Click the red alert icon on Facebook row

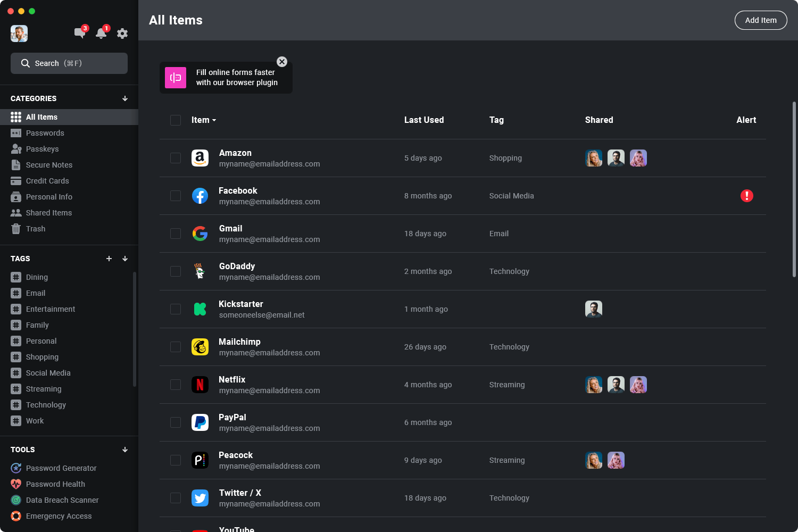coord(747,196)
